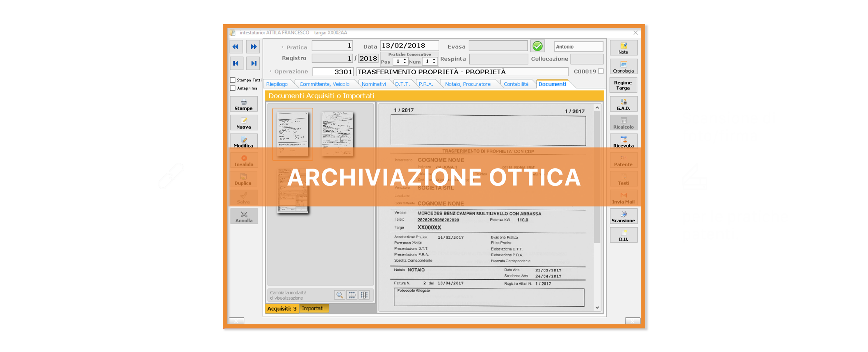Open the P.R.A. tab
This screenshot has width=868, height=352.
coord(426,84)
